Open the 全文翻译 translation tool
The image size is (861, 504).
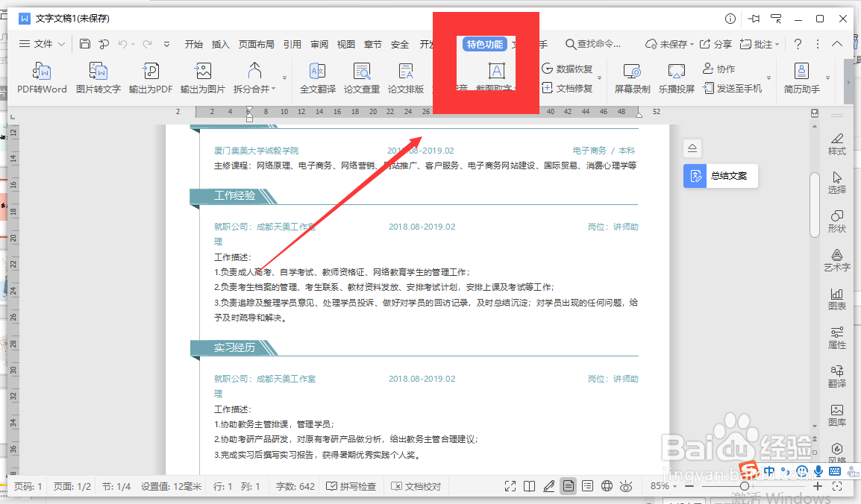click(317, 78)
